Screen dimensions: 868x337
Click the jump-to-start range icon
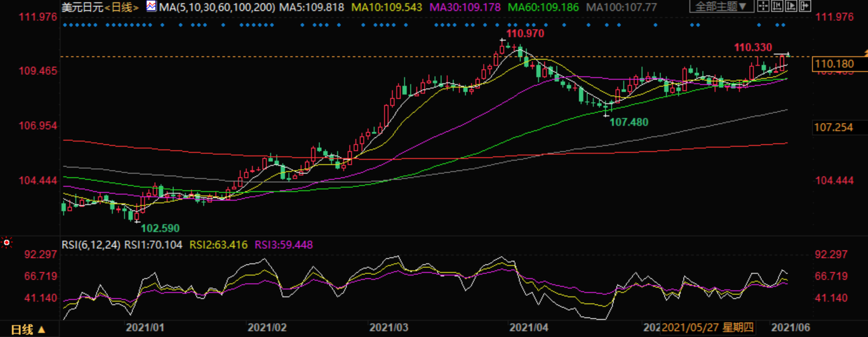[x=778, y=7]
